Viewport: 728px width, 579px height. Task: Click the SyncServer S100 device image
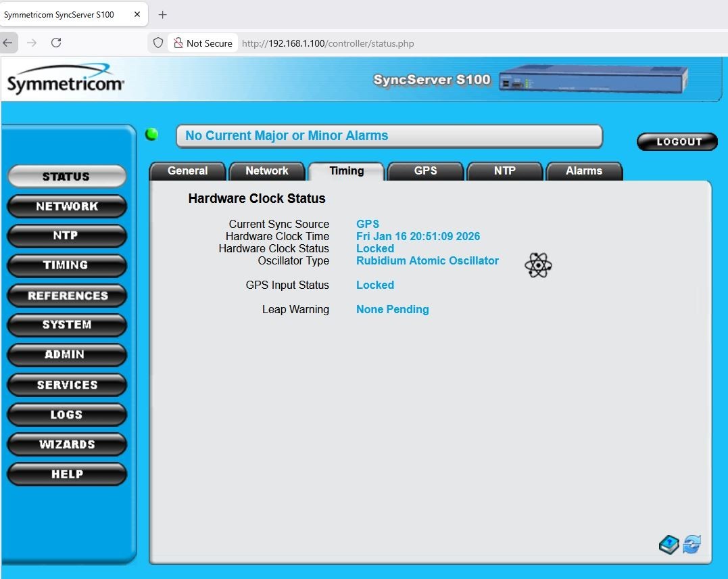tap(593, 79)
